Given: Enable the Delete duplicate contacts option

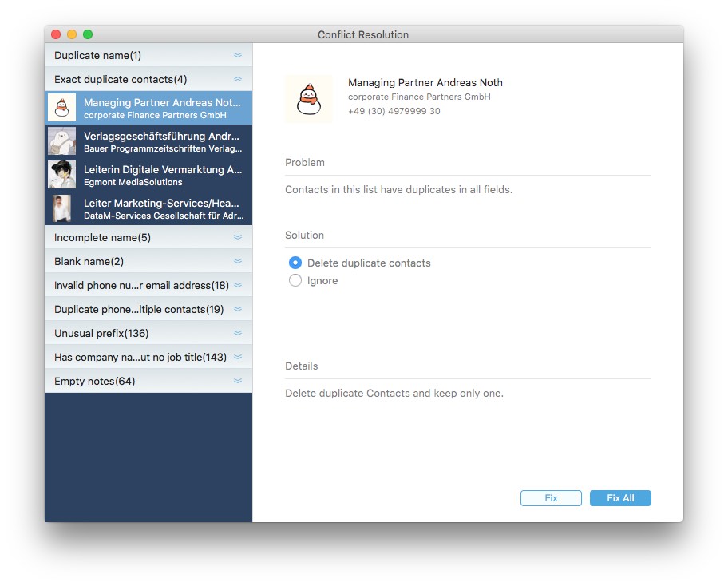Looking at the screenshot, I should click(295, 263).
